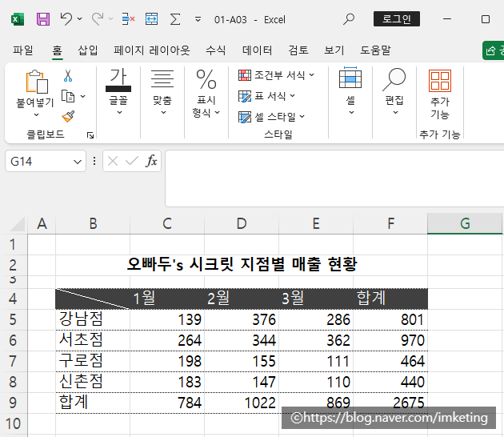The height and width of the screenshot is (437, 504).
Task: Select column G header
Action: (465, 224)
